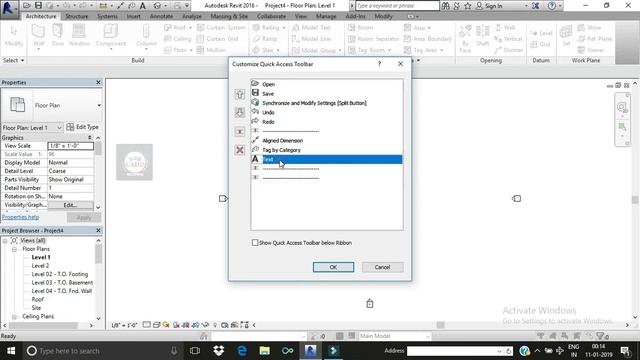This screenshot has width=640, height=360.
Task: Select Tag by Category entry
Action: (327, 150)
